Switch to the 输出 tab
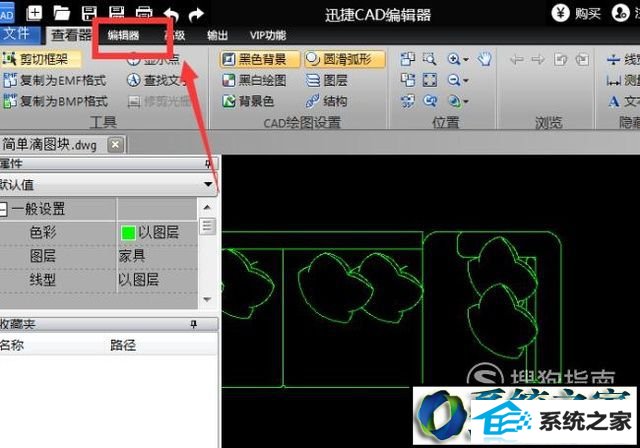The width and height of the screenshot is (640, 448). [x=218, y=35]
